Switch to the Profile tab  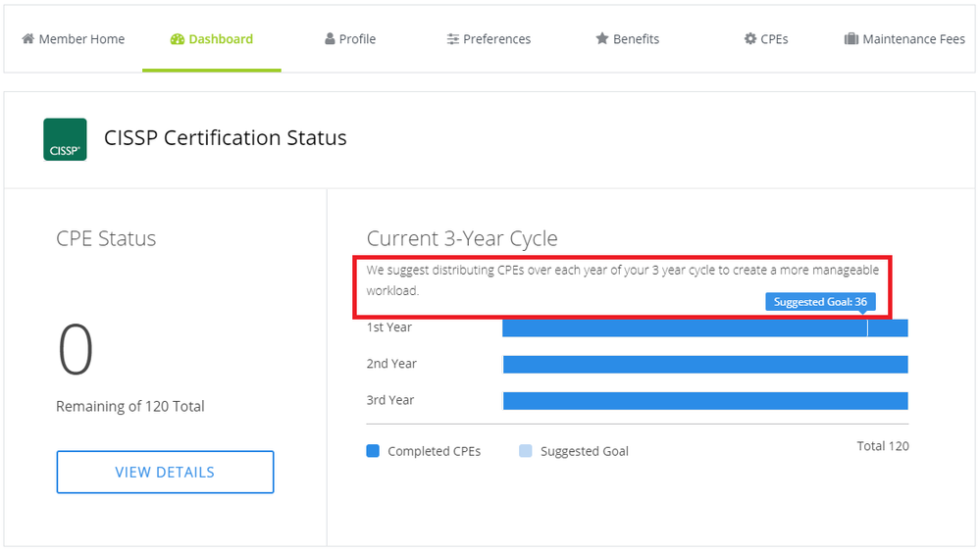357,39
